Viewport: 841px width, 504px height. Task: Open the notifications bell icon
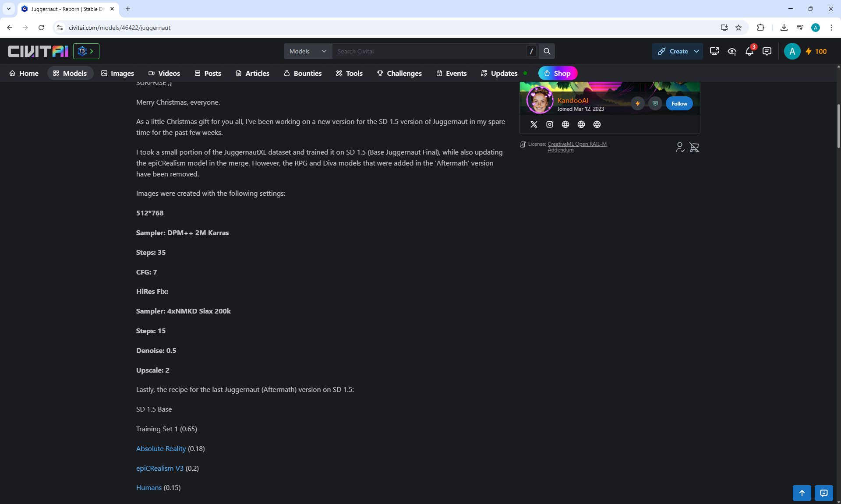pos(749,52)
